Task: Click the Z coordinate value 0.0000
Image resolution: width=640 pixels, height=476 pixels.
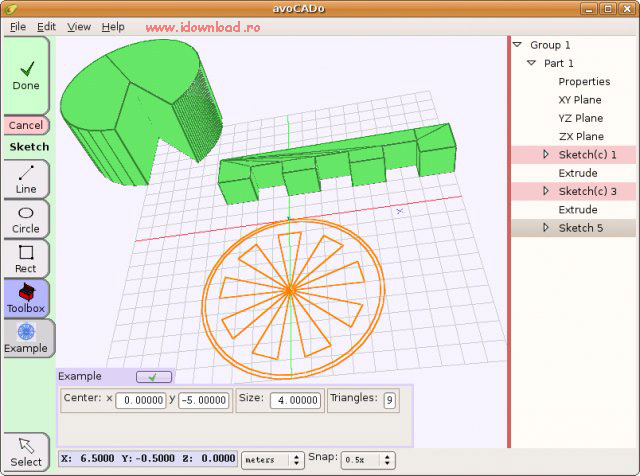Action: coord(218,458)
